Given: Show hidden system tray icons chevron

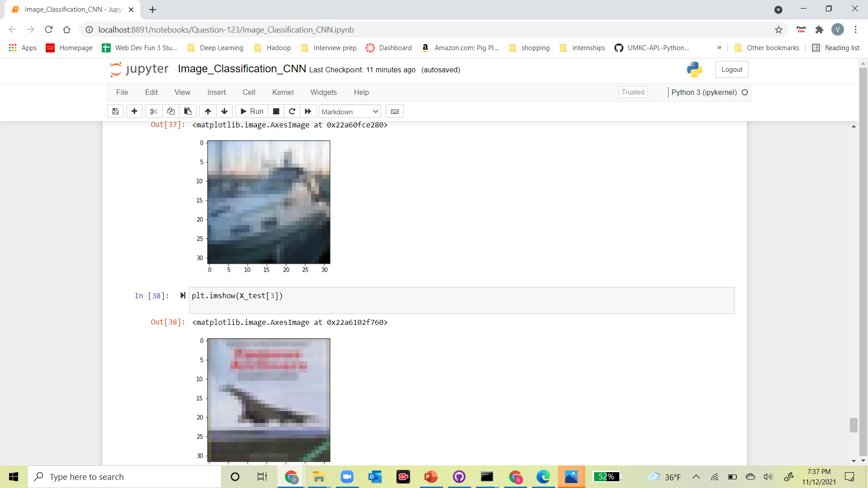Looking at the screenshot, I should point(696,477).
